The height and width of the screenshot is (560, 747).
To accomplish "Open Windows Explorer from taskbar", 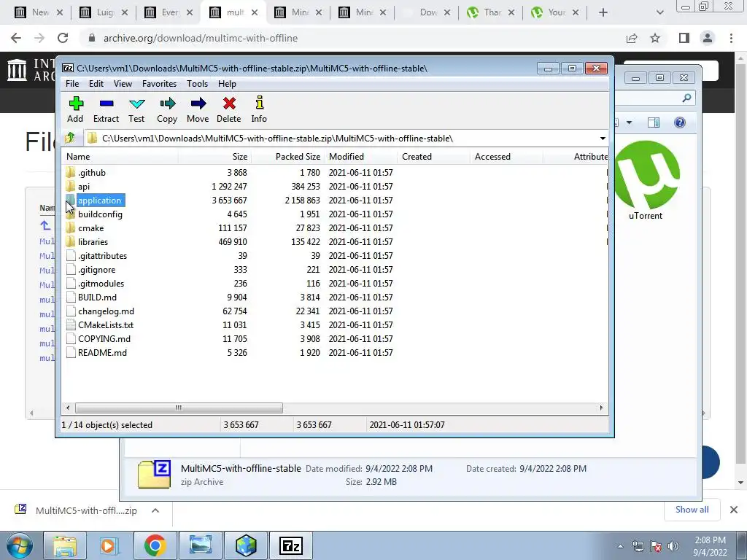I will [x=65, y=545].
